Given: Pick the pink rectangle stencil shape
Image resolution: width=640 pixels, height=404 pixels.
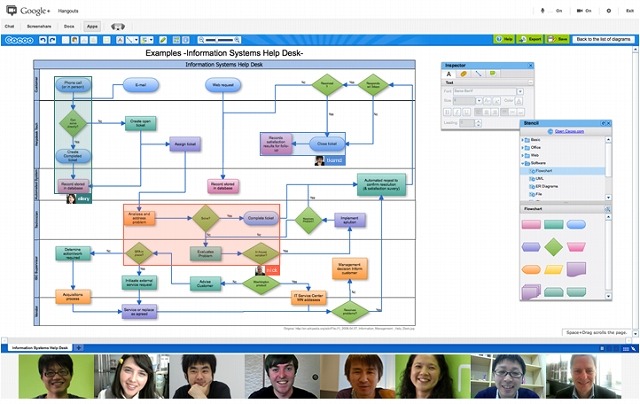Looking at the screenshot, I should click(x=531, y=224).
